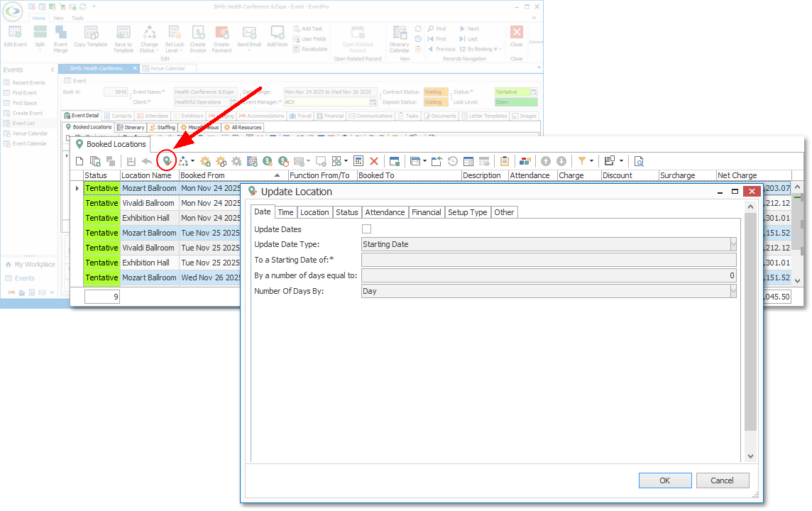The width and height of the screenshot is (812, 511).
Task: Open the Attendance tab in Update Location
Action: (385, 212)
